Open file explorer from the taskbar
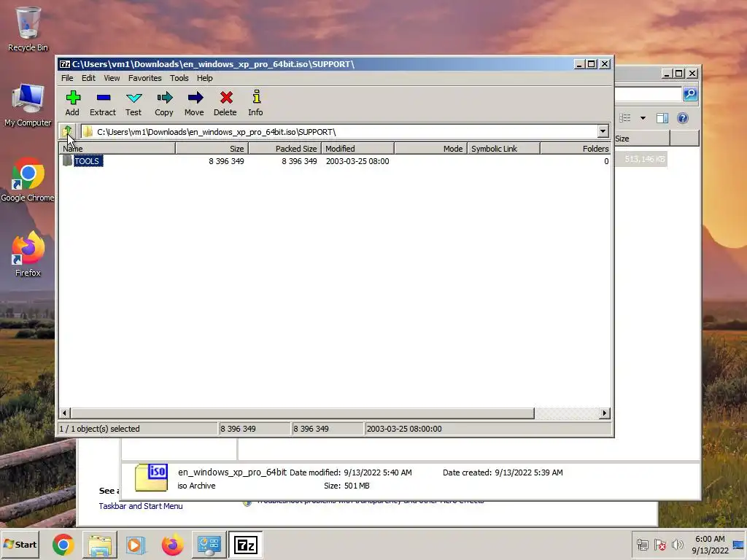This screenshot has height=560, width=747. tap(100, 545)
